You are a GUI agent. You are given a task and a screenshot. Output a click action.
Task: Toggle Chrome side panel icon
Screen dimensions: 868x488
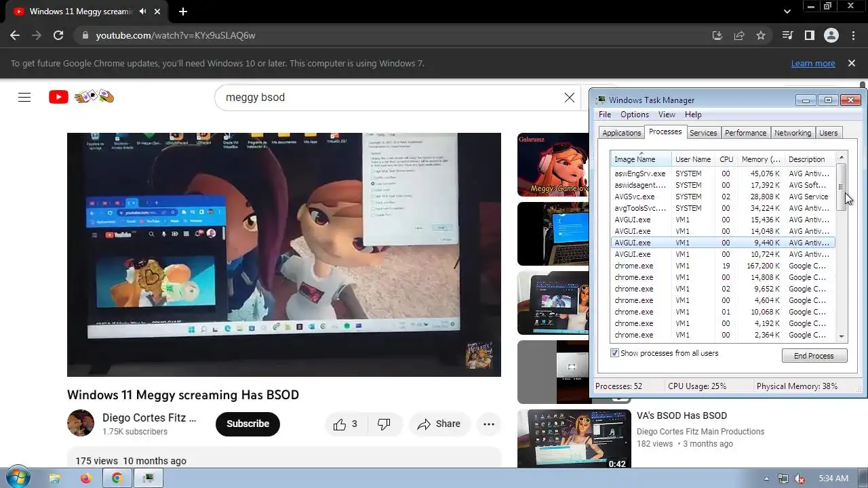coord(809,35)
